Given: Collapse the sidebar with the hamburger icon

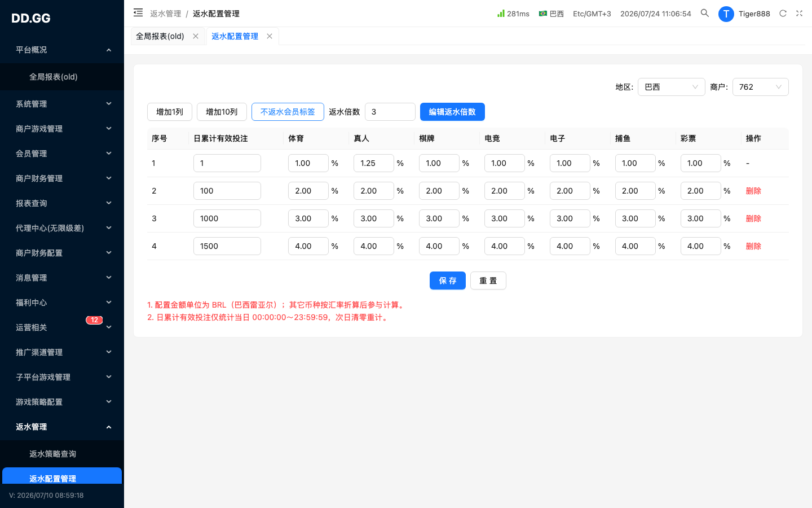Looking at the screenshot, I should pyautogui.click(x=138, y=12).
